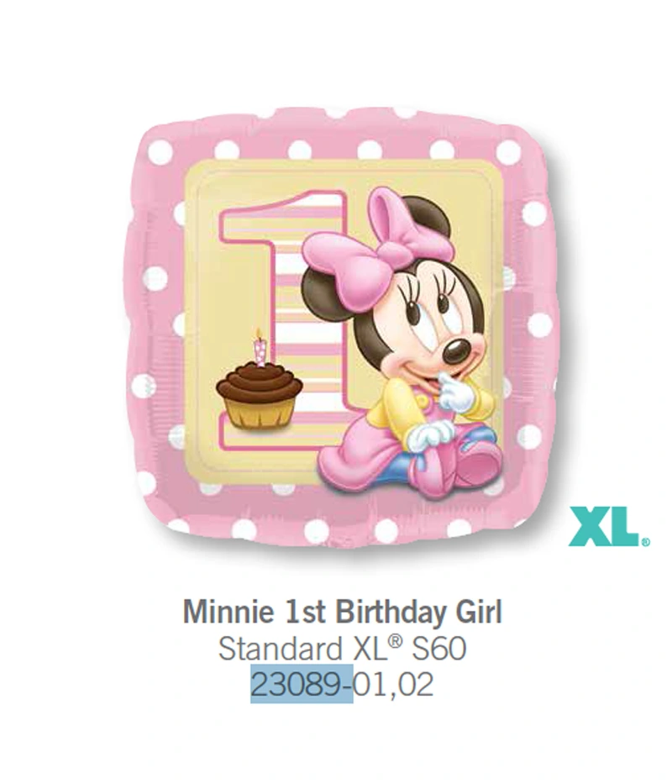The height and width of the screenshot is (784, 672).
Task: Click Minnie's eye on the balloon
Action: 444,301
